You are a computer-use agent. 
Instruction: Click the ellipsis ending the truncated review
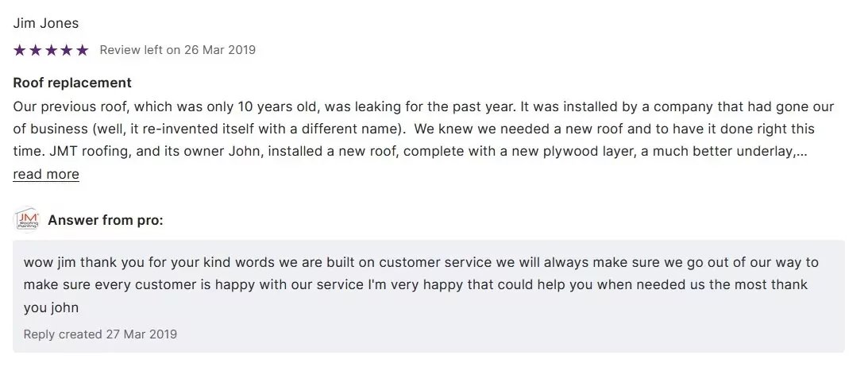tap(802, 151)
